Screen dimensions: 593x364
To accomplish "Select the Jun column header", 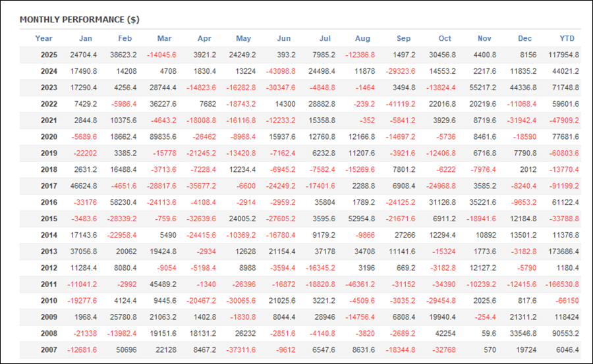I will (284, 38).
